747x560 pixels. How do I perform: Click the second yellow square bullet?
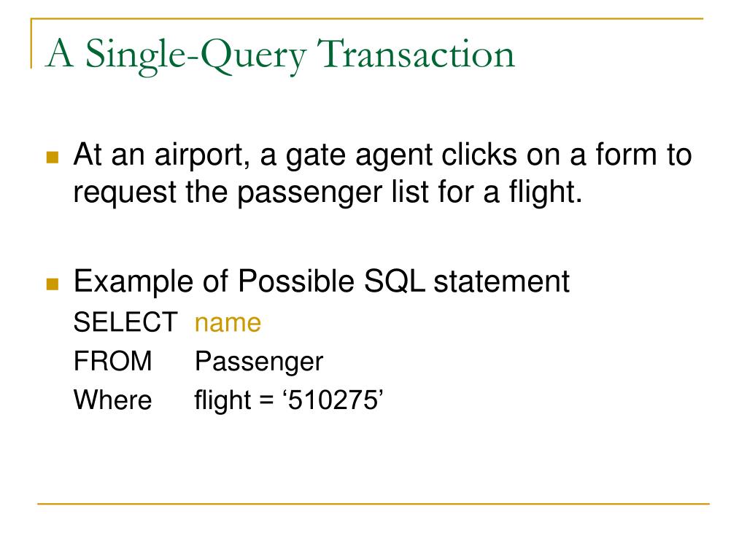click(x=53, y=284)
